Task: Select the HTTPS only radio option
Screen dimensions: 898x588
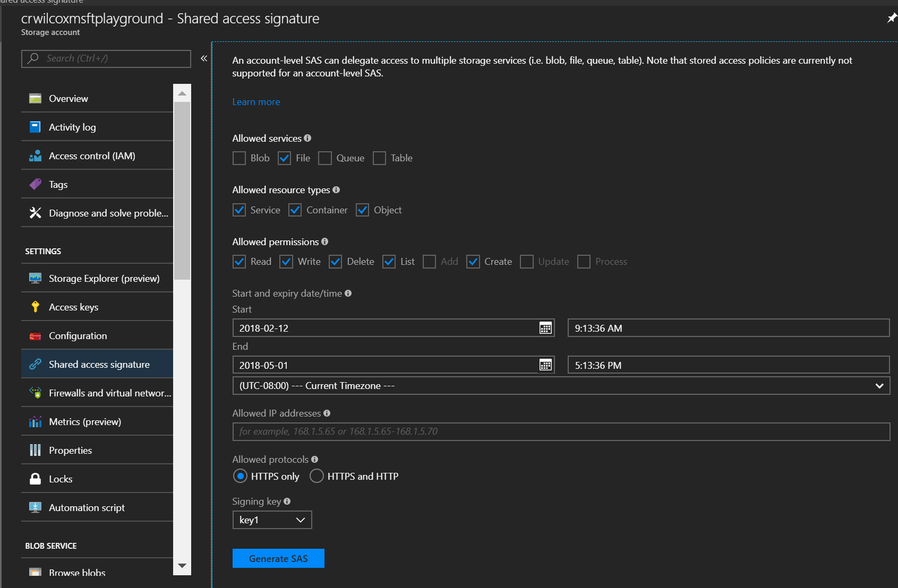Action: coord(240,476)
